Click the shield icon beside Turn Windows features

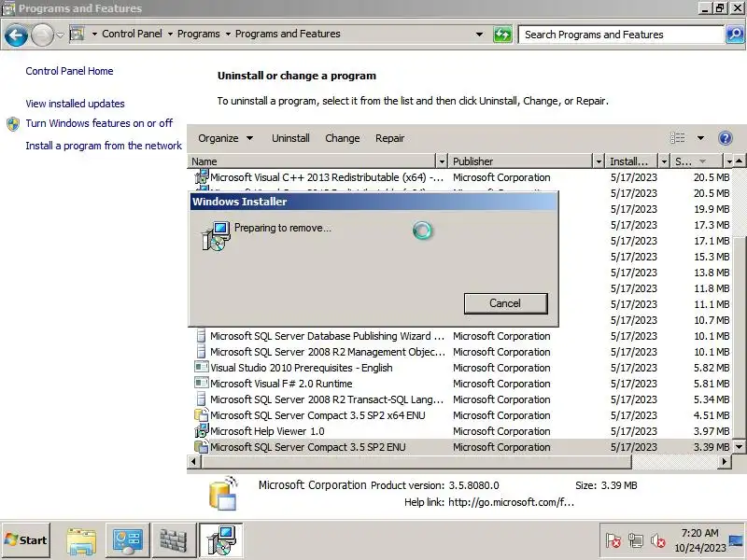(13, 124)
